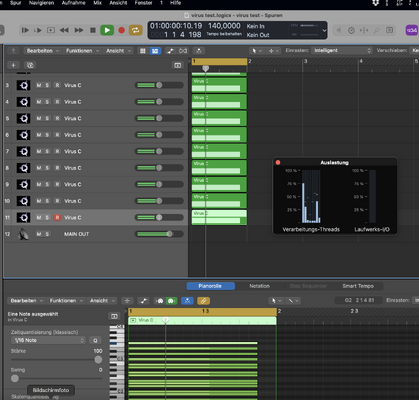
Task: Click Play from Selection in transport
Action: tap(38, 30)
